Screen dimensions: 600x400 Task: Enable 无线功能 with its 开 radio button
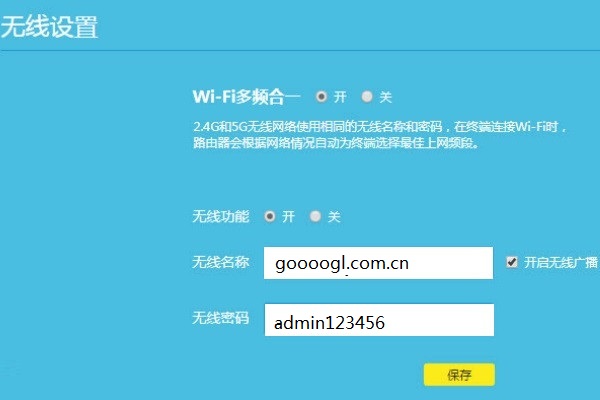coord(270,216)
